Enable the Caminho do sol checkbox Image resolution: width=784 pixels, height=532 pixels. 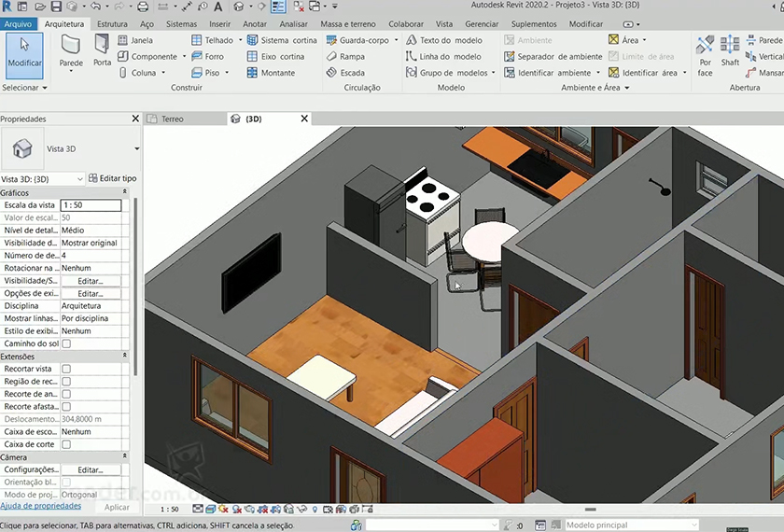66,343
